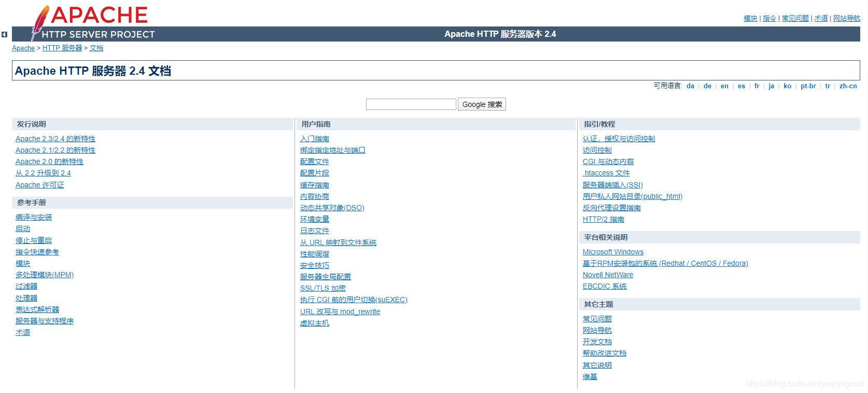
Task: Open 绑定指定地址与端口 link
Action: pos(333,150)
